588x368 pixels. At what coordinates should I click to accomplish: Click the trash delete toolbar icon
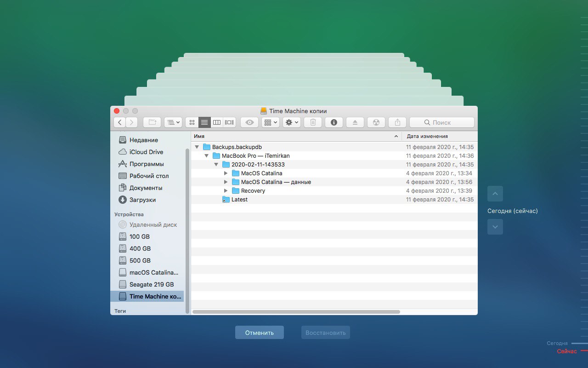coord(313,122)
